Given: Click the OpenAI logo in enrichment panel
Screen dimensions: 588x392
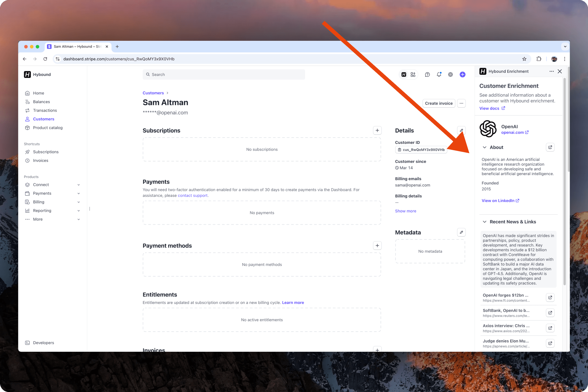Looking at the screenshot, I should coord(488,129).
